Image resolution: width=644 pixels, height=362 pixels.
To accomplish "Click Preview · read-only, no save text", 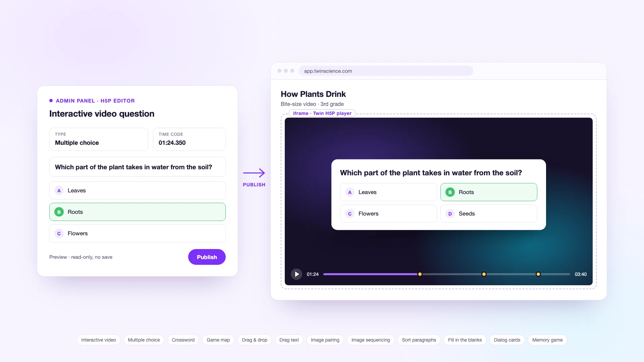I will pos(81,257).
